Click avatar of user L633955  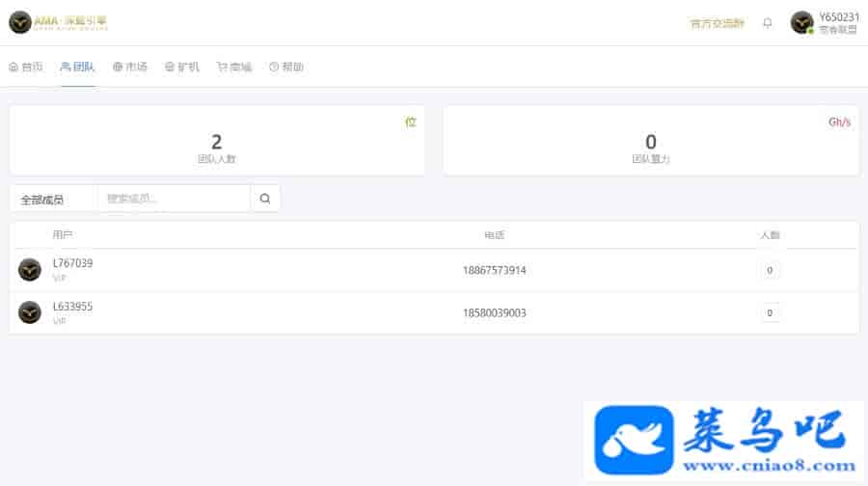[x=30, y=312]
